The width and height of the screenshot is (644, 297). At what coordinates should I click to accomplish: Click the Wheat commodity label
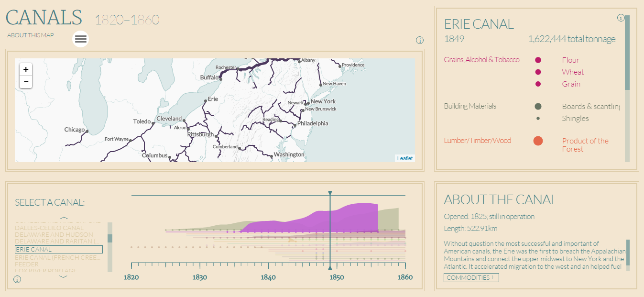pos(573,72)
